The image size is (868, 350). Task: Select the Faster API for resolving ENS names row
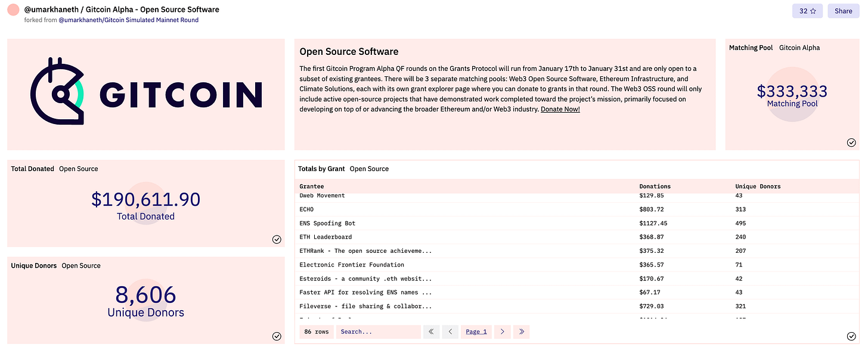tap(577, 292)
